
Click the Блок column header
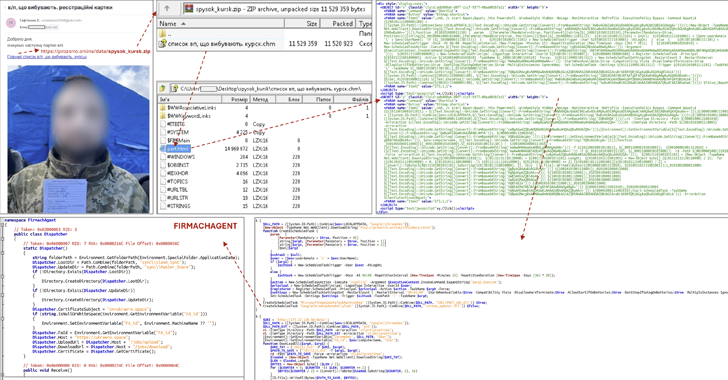coord(289,99)
